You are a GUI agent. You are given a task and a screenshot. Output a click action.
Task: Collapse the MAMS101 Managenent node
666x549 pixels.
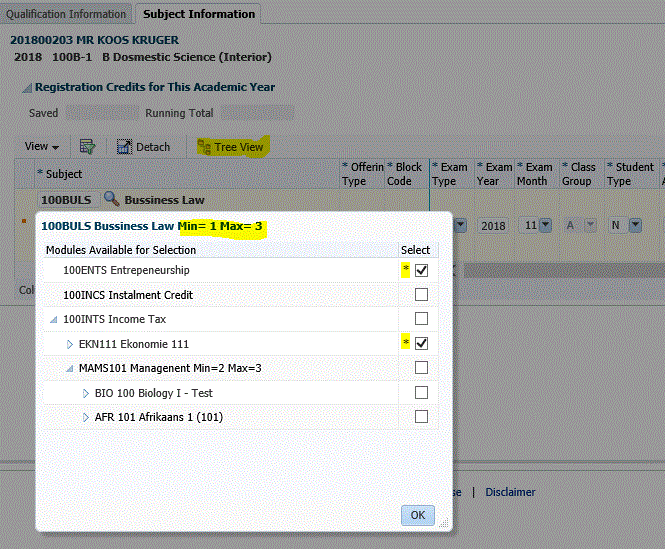(x=70, y=368)
